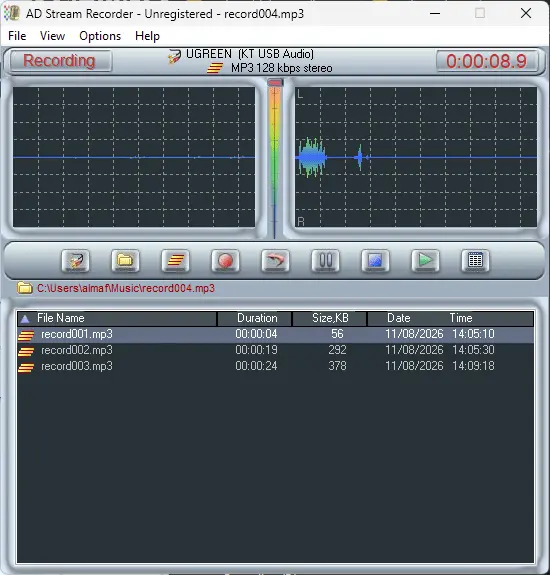Click the MP3 format icon in header

pyautogui.click(x=215, y=68)
